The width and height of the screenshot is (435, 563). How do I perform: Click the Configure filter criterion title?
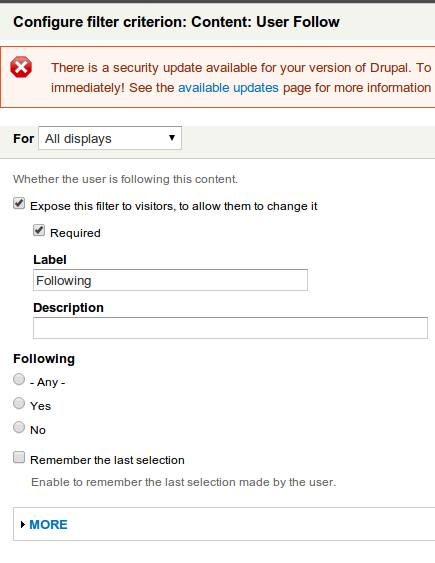[176, 22]
